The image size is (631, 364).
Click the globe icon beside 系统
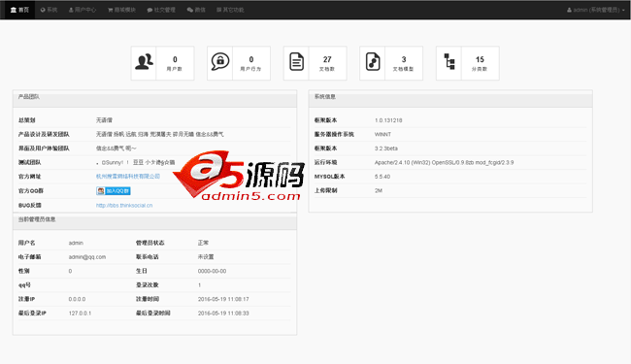pos(43,10)
